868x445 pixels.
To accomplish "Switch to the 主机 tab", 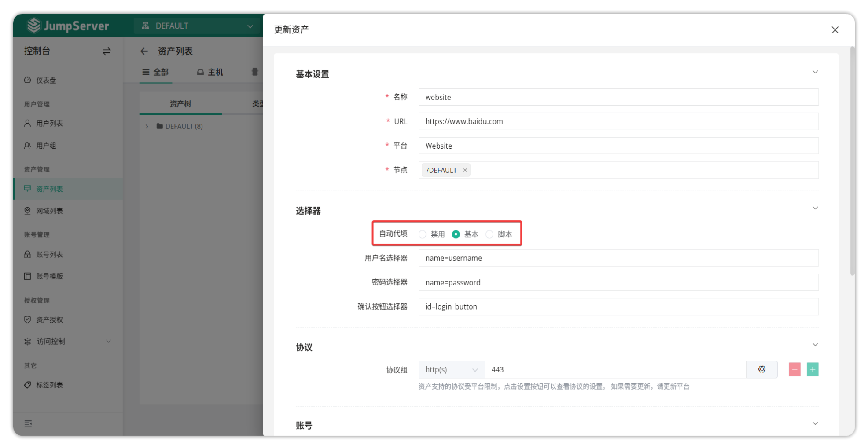I will coord(210,72).
